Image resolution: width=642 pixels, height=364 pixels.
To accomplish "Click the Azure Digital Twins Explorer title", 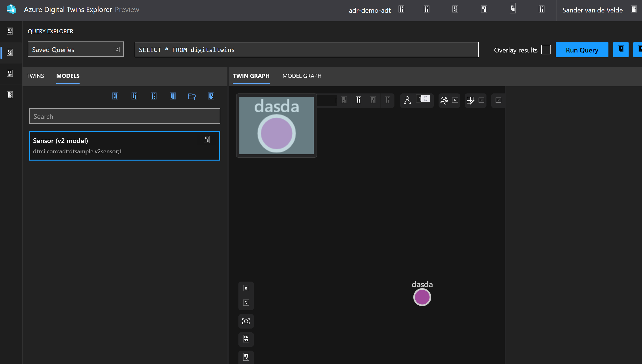I will coord(68,10).
